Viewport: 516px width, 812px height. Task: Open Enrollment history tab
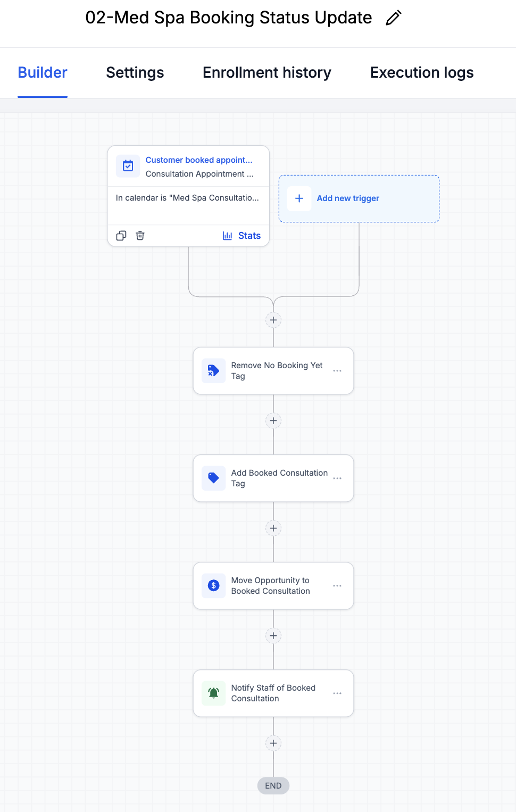267,72
